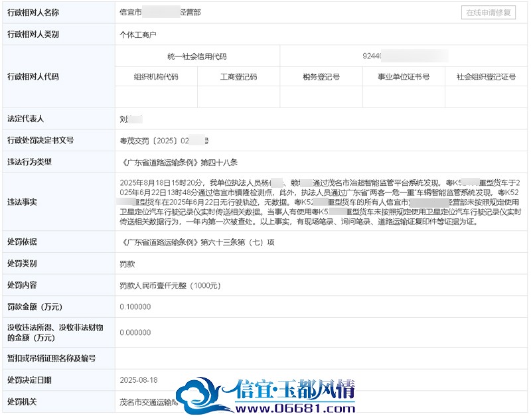Image resolution: width=531 pixels, height=420 pixels.
Task: Click the 行政相对人类别 label
Action: [33, 35]
